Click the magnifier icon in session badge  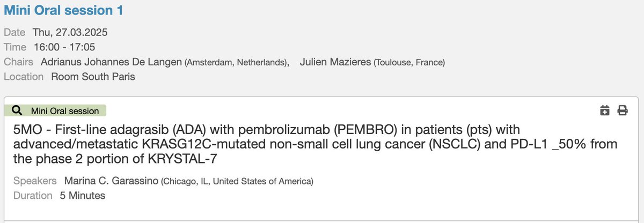(17, 110)
